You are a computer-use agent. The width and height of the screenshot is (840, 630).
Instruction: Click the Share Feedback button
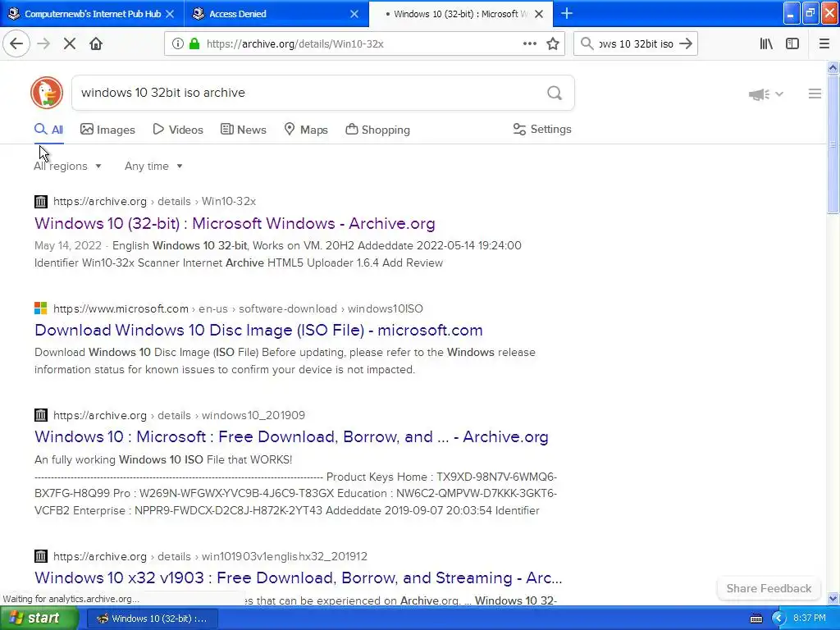769,588
